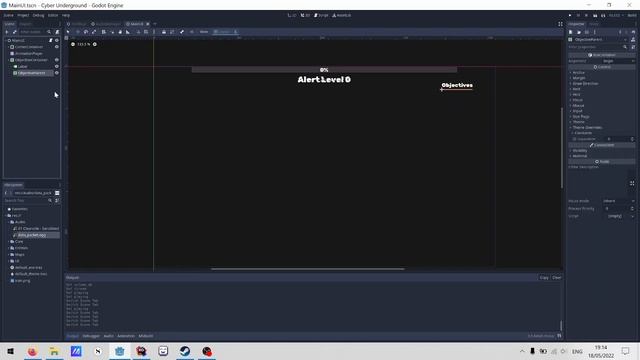
Task: Zoom out of the 2D viewport
Action: click(73, 44)
